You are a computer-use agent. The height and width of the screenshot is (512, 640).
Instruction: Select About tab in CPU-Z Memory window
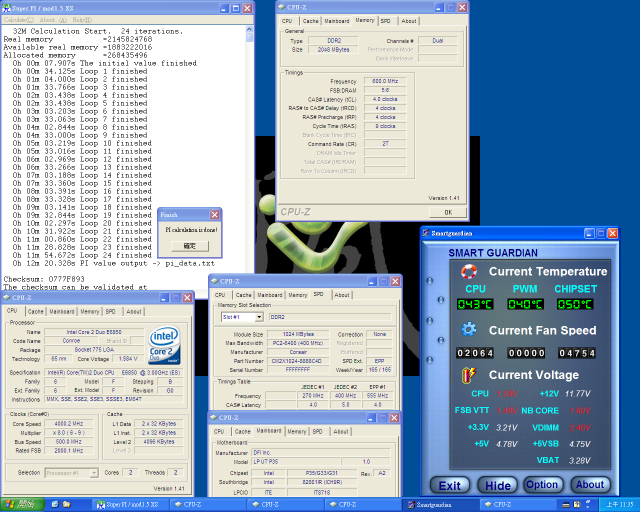[409, 21]
